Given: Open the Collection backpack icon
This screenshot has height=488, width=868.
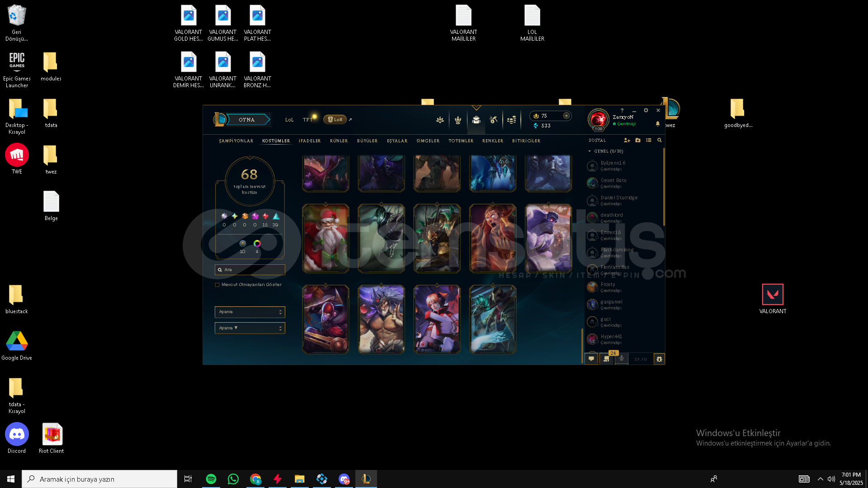Looking at the screenshot, I should [476, 120].
